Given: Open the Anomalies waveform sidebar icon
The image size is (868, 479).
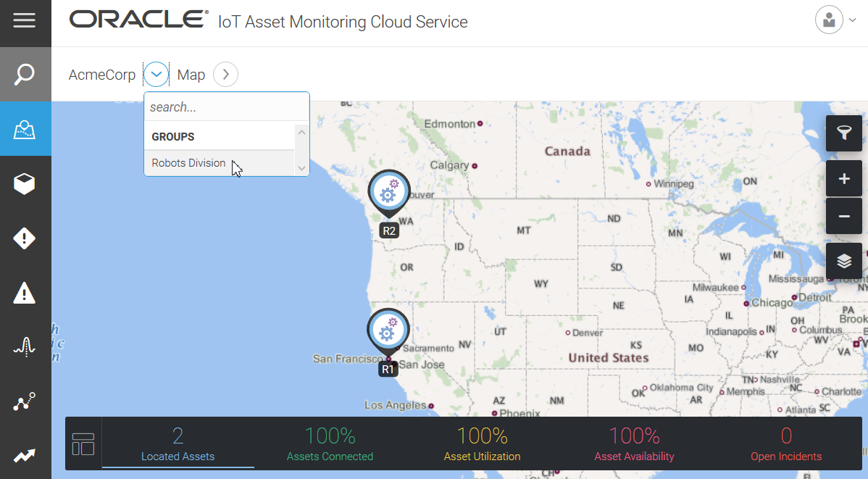Looking at the screenshot, I should click(25, 346).
